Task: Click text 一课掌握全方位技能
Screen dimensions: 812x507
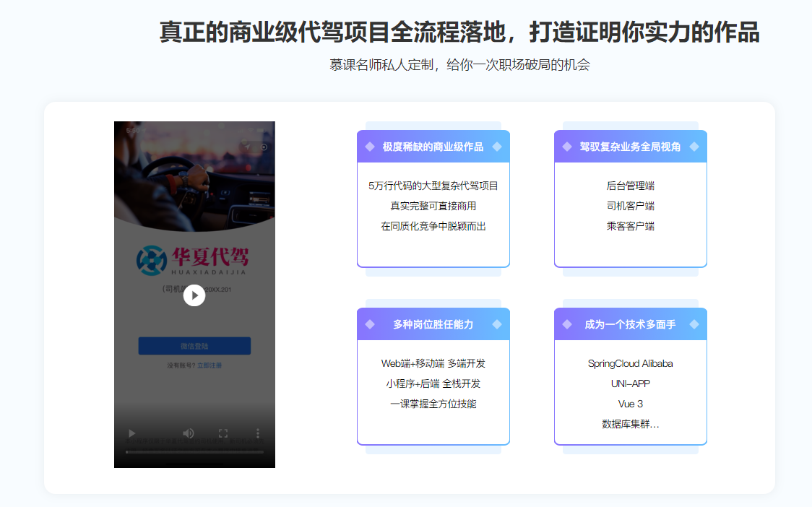Action: pyautogui.click(x=433, y=404)
